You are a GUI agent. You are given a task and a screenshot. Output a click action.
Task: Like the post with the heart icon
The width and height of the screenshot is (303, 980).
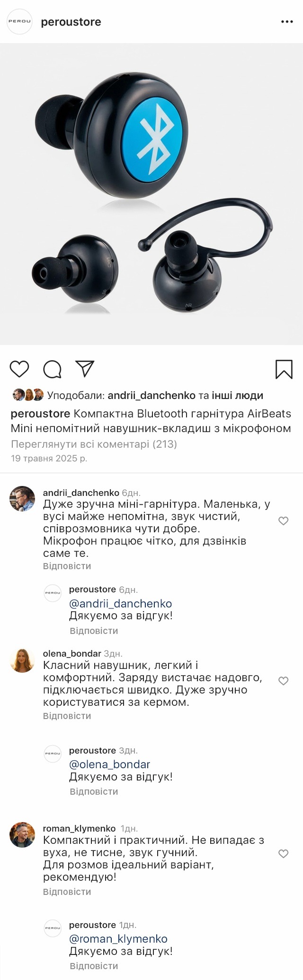point(19,369)
